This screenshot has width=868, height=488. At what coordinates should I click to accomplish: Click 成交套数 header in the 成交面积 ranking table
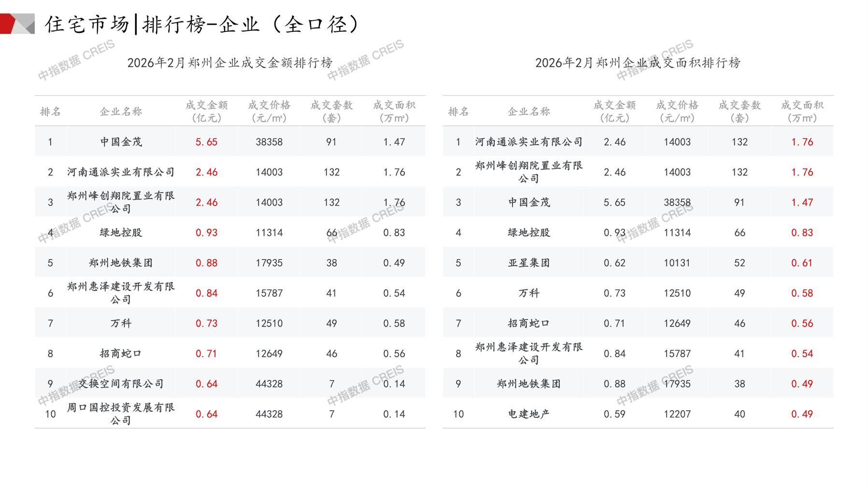(x=739, y=112)
